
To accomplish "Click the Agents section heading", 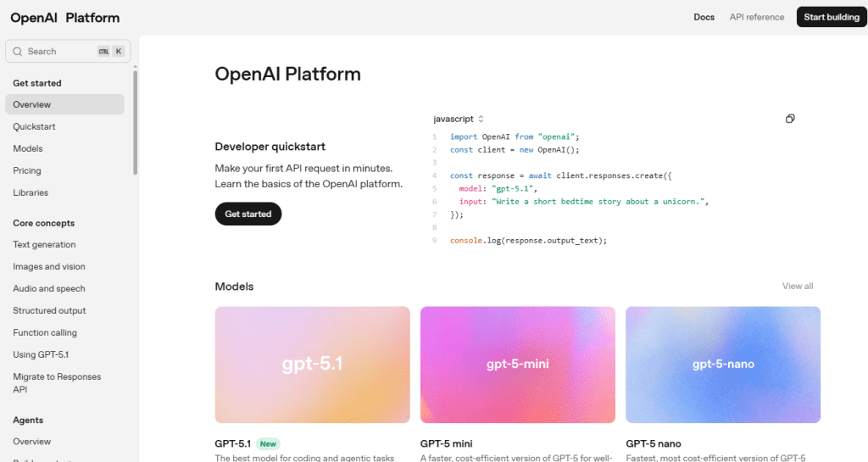I will tap(28, 420).
